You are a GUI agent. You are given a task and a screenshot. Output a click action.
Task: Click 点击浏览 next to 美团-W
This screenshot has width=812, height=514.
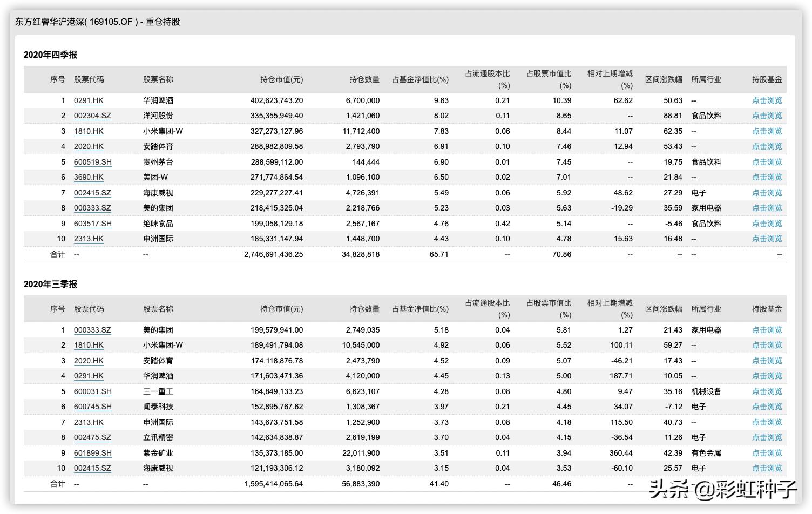click(767, 177)
